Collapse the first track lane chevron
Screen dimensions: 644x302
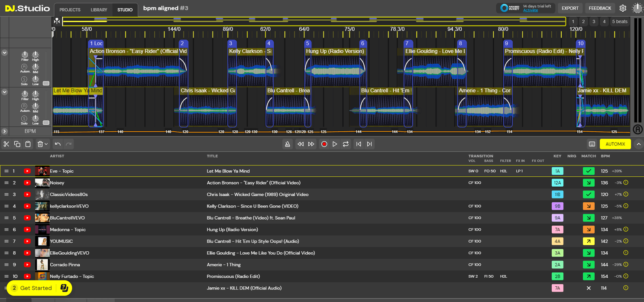(x=4, y=53)
